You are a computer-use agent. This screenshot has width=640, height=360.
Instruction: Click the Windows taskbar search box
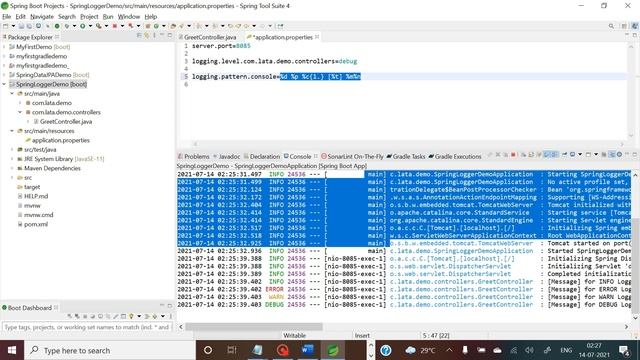coord(110,350)
